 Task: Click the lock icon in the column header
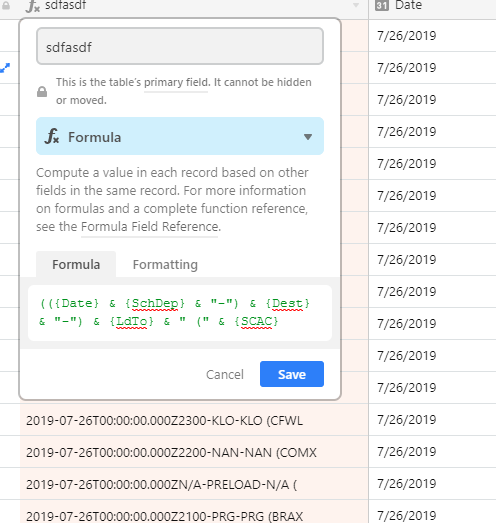[6, 5]
